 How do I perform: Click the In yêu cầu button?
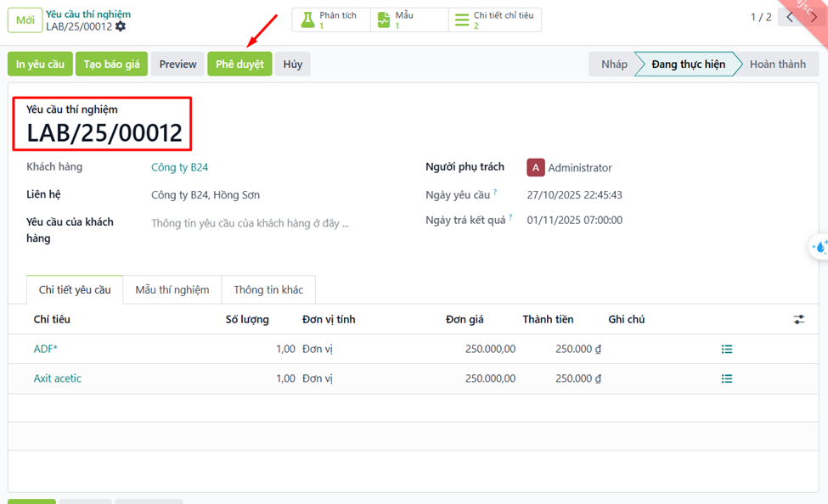[40, 64]
